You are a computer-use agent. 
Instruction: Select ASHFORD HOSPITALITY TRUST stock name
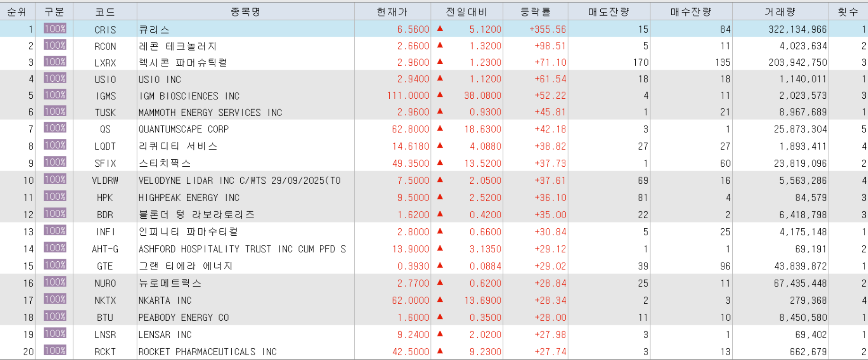pos(242,249)
